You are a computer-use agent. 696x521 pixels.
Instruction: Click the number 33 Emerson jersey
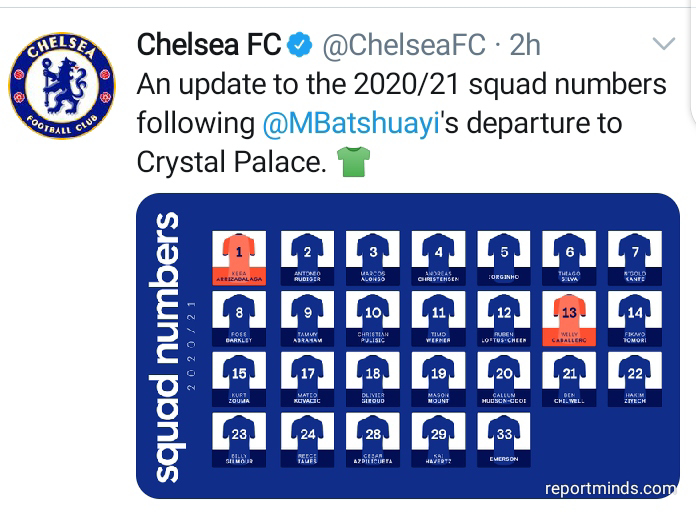(504, 436)
